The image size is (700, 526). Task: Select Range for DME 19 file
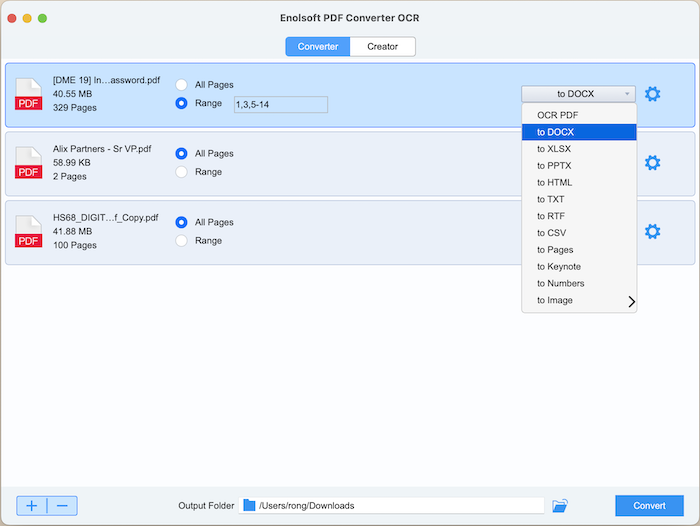[x=181, y=103]
